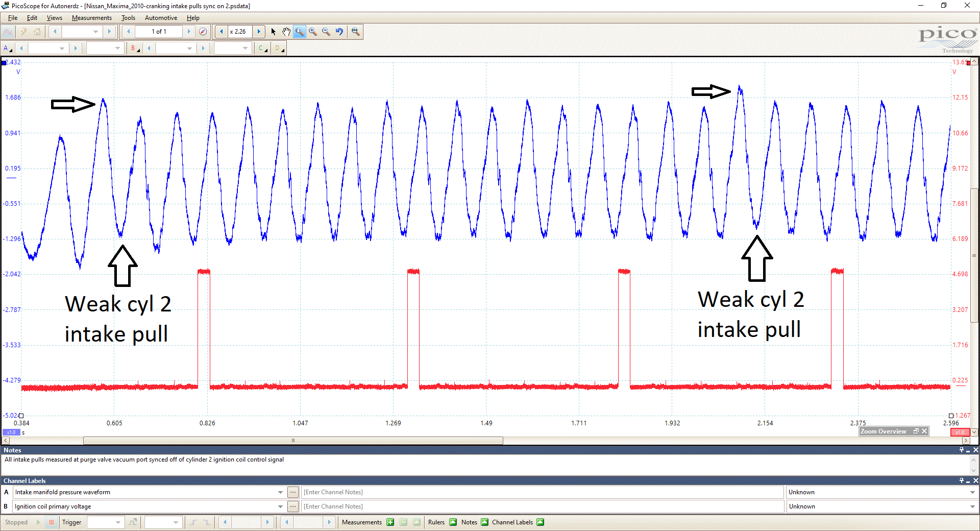980x531 pixels.
Task: Add a new measurement with the green plus
Action: [x=390, y=522]
